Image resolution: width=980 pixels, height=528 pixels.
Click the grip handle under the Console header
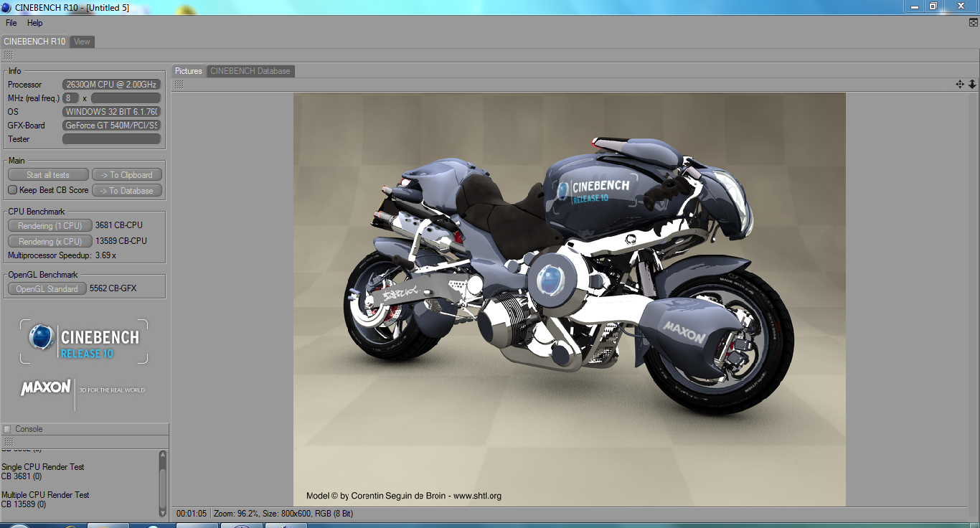point(8,442)
